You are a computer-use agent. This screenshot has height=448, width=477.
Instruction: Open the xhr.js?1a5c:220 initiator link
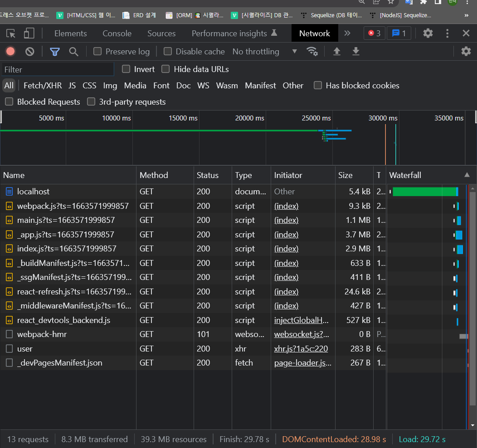tap(301, 349)
